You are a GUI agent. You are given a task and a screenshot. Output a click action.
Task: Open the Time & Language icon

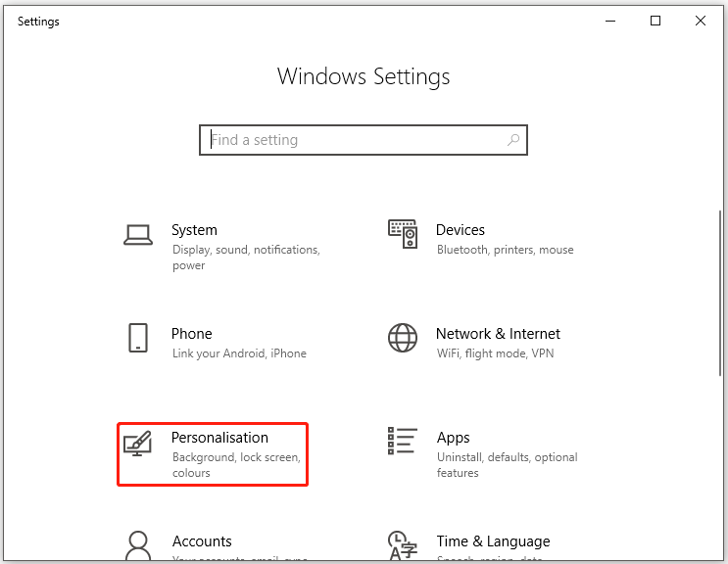tap(403, 546)
